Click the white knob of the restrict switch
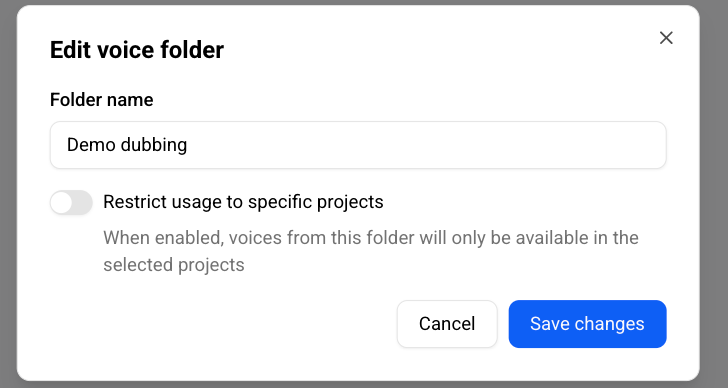Image resolution: width=728 pixels, height=388 pixels. (62, 202)
